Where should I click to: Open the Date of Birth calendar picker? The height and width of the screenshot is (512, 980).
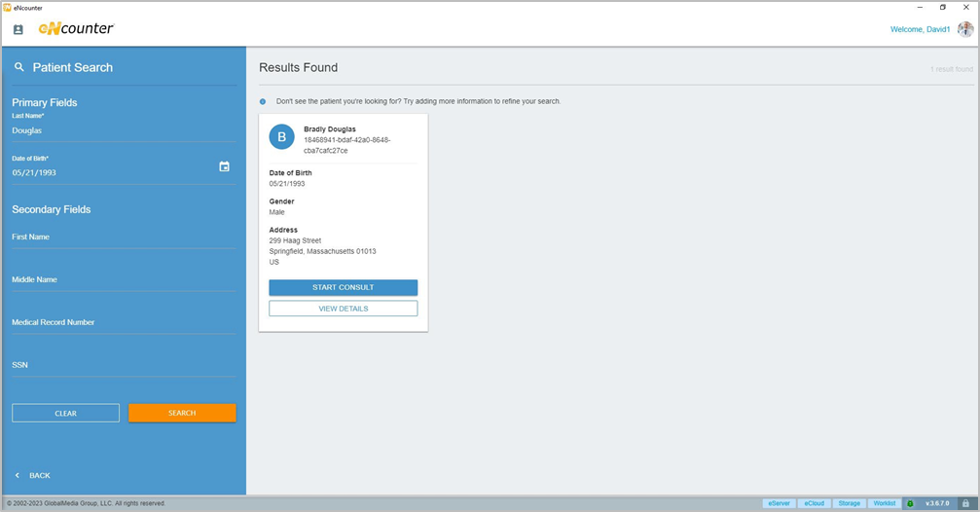224,166
